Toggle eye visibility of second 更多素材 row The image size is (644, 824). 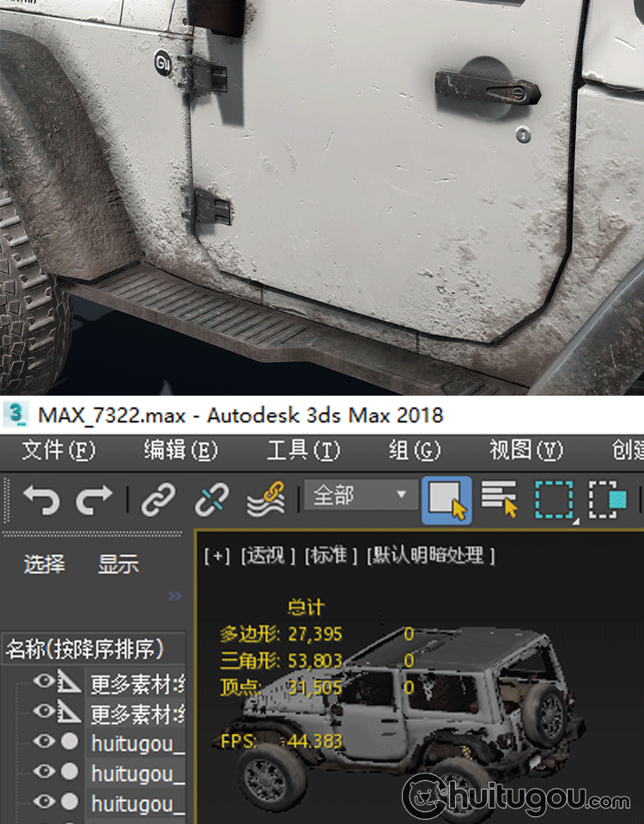(44, 711)
